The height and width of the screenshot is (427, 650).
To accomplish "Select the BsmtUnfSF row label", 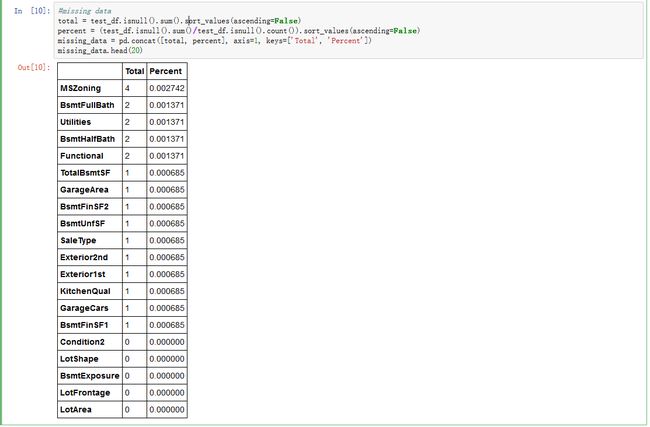I will coord(82,224).
